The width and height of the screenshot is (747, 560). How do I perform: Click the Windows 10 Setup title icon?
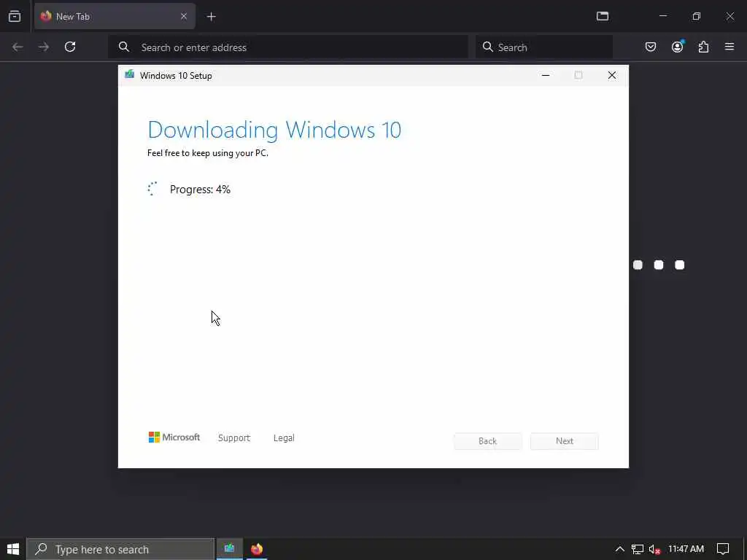point(129,75)
